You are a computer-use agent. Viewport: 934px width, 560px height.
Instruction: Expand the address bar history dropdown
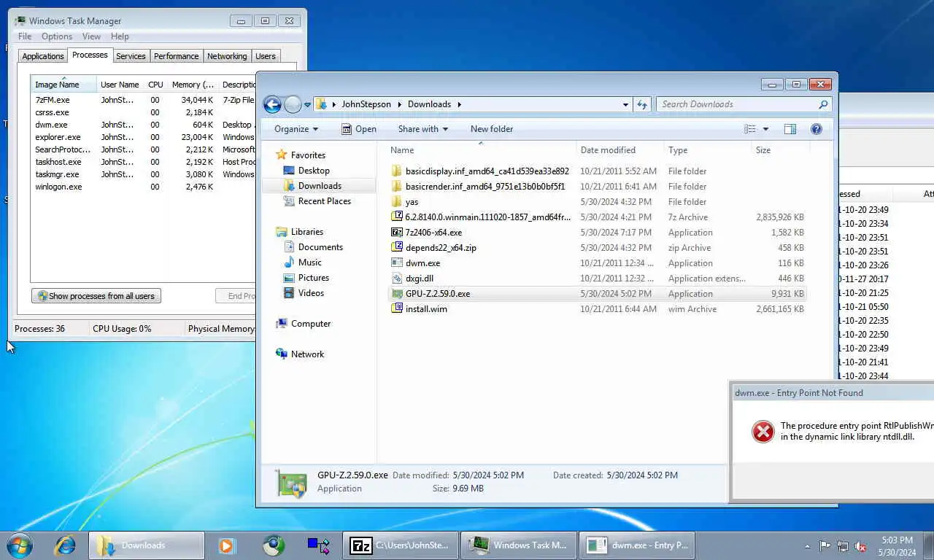(x=625, y=104)
